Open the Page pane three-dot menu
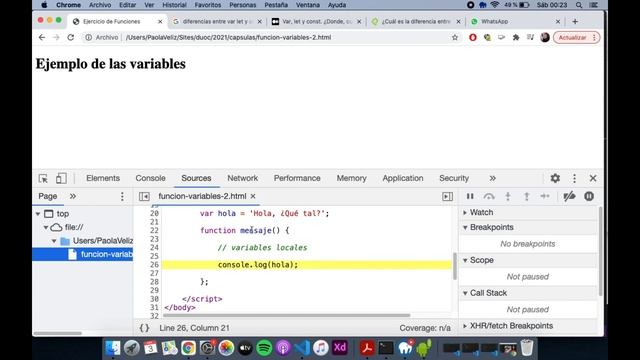640x360 pixels. [122, 196]
